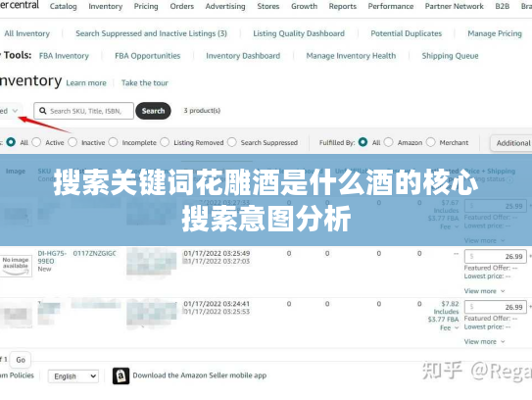Viewport: 532px width, 400px height.
Task: Open FBA Opportunities tool
Action: point(148,56)
